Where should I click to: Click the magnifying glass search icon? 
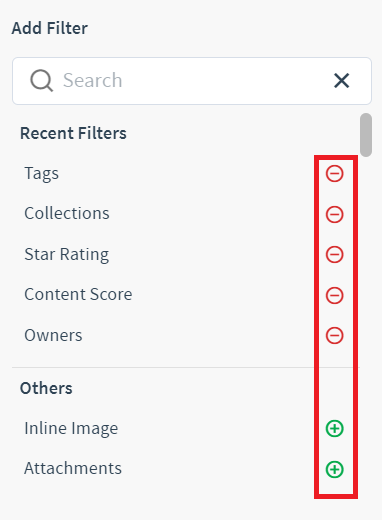click(41, 80)
